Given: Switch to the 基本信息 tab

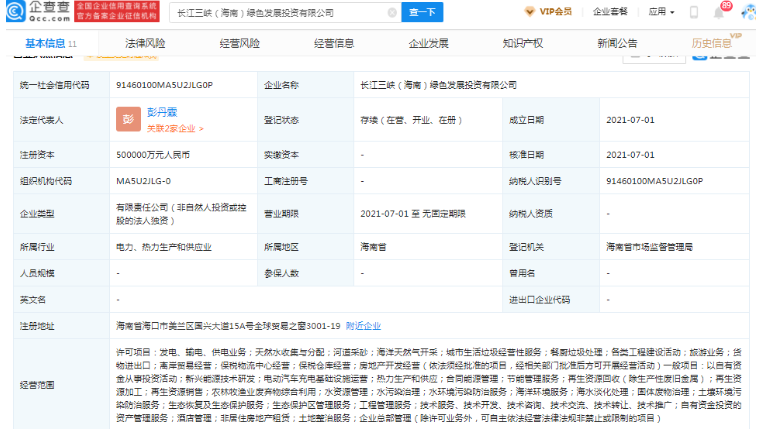Looking at the screenshot, I should pos(51,44).
